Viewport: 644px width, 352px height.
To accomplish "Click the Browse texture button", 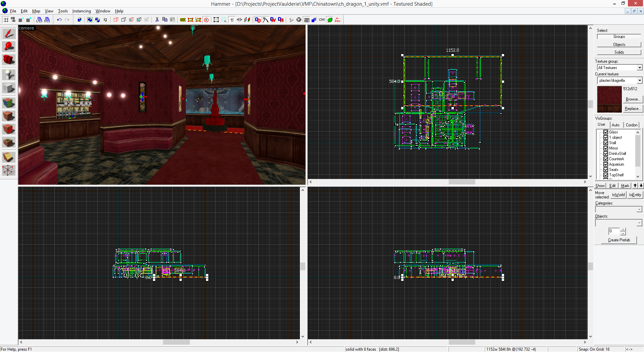I will [x=633, y=99].
